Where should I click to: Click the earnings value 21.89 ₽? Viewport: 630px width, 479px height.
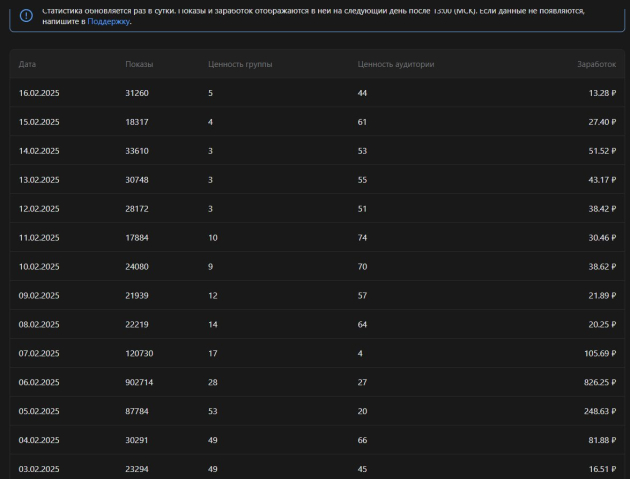click(x=602, y=296)
